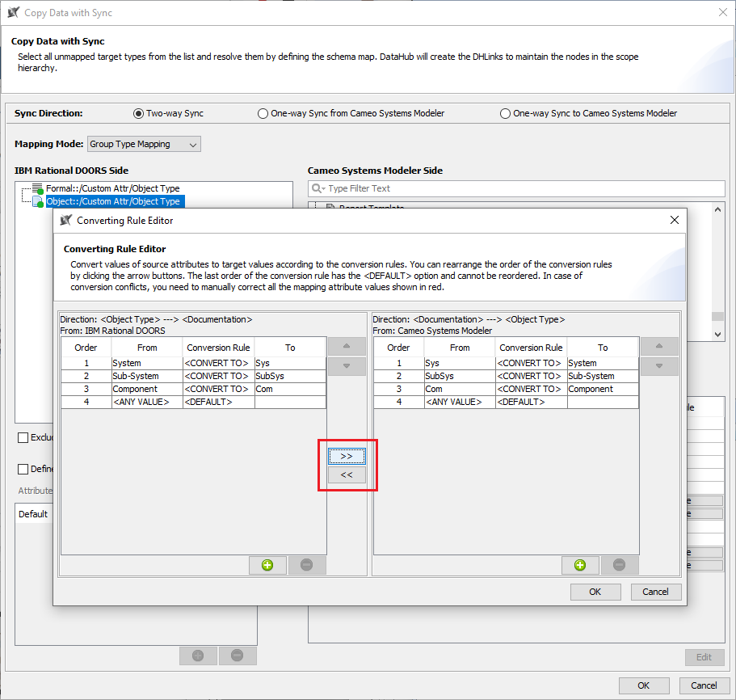The height and width of the screenshot is (700, 736).
Task: Click the Default entry in attribute list
Action: 33,514
